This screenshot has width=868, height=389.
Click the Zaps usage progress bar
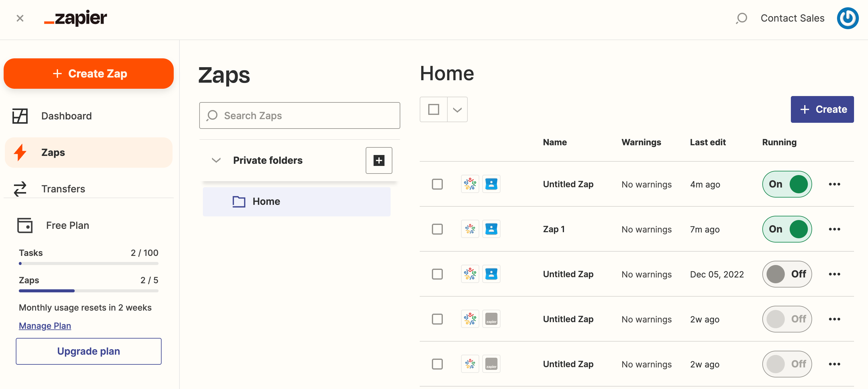88,291
